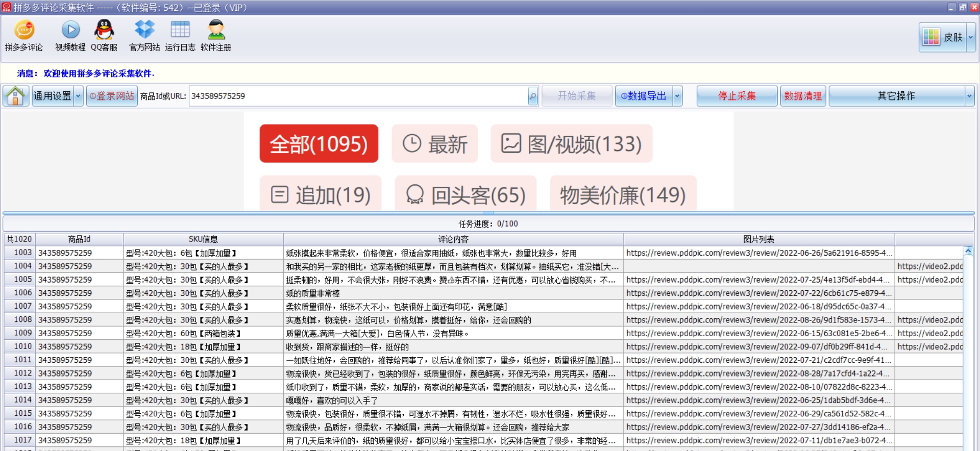Screen dimensions: 980x451
Task: Open the 皮肤 skin selector button
Action: pyautogui.click(x=943, y=37)
